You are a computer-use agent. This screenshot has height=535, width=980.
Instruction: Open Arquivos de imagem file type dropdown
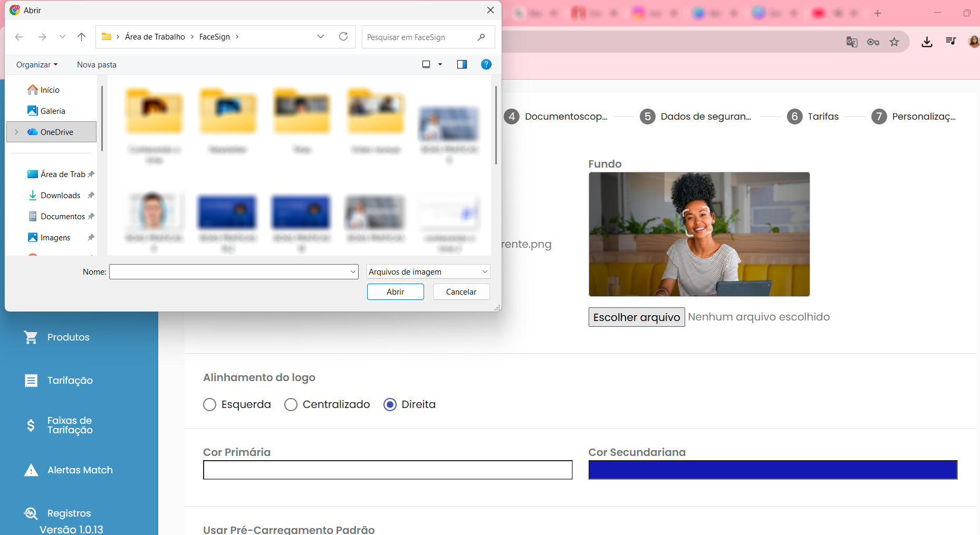(x=428, y=271)
